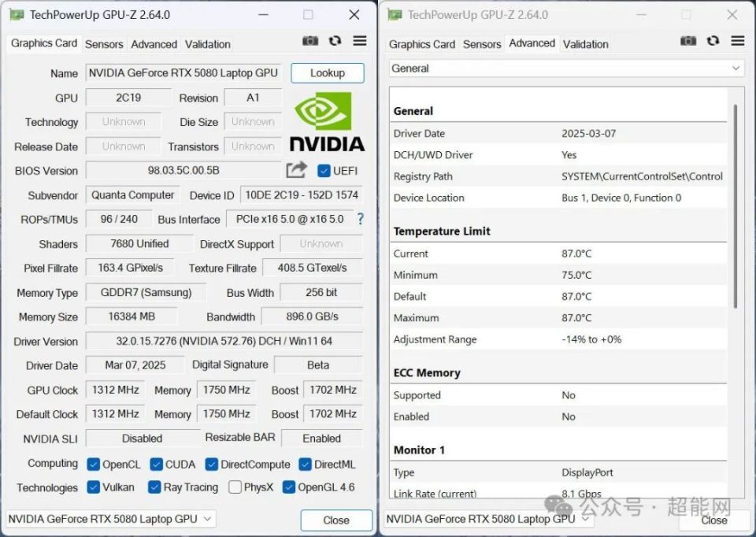Image resolution: width=756 pixels, height=537 pixels.
Task: Click the Subvendor Quanta Computer field
Action: click(132, 194)
